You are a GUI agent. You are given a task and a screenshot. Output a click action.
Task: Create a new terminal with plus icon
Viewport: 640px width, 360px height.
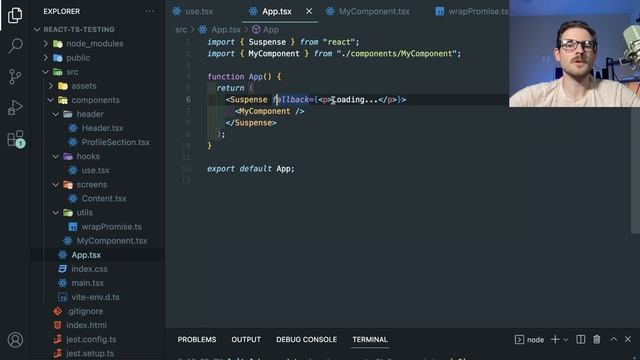[x=555, y=340]
